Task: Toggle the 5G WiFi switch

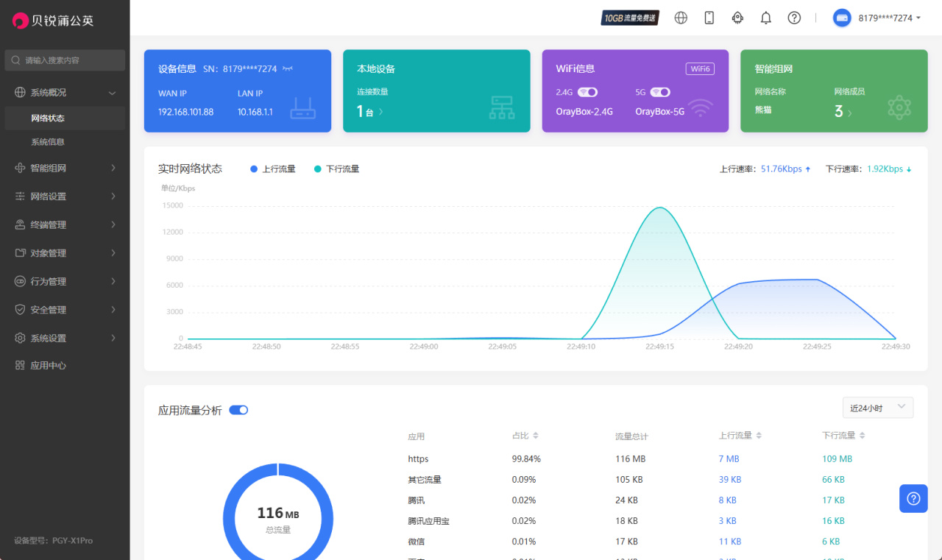Action: 660,92
